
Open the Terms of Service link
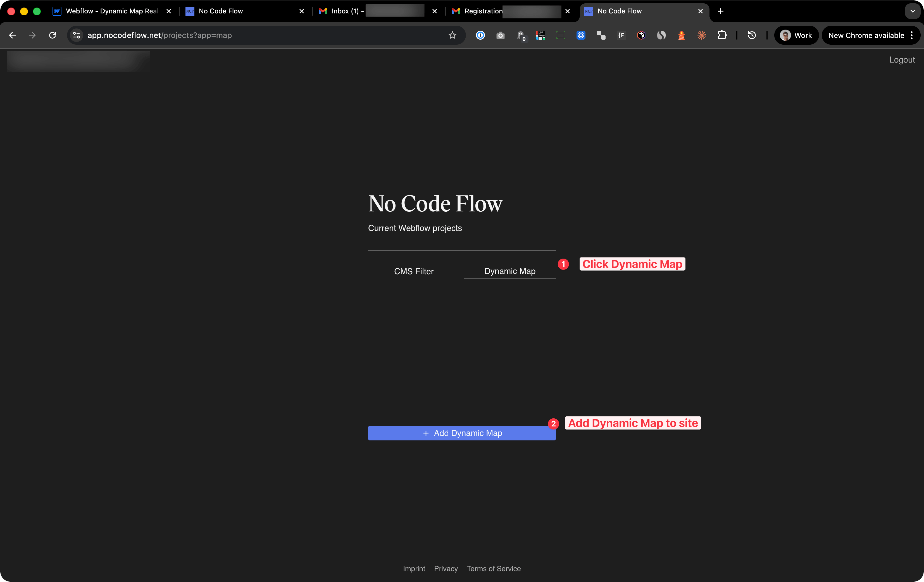[x=494, y=569]
